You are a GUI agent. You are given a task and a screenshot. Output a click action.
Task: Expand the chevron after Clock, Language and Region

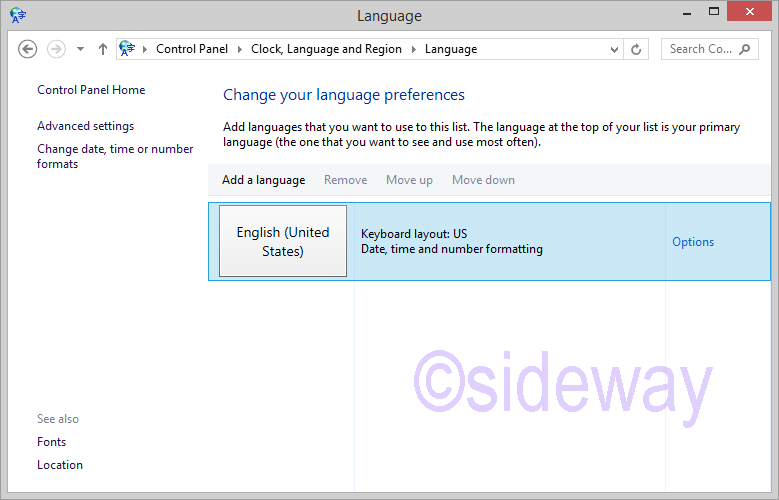tap(412, 49)
